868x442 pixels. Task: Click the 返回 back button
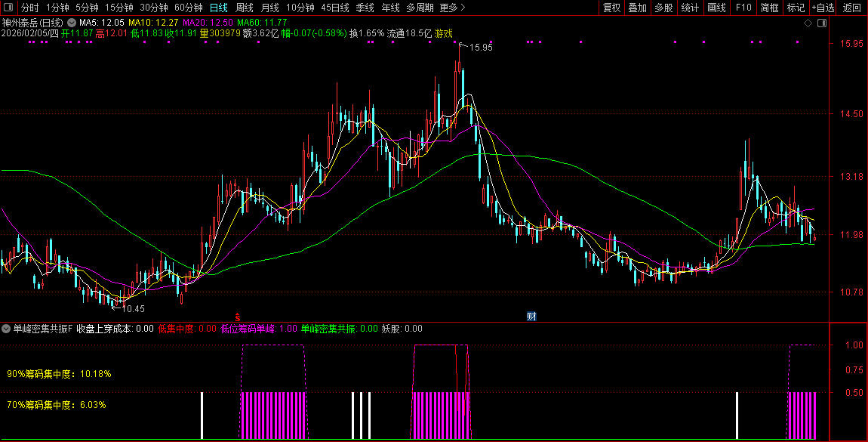point(852,8)
